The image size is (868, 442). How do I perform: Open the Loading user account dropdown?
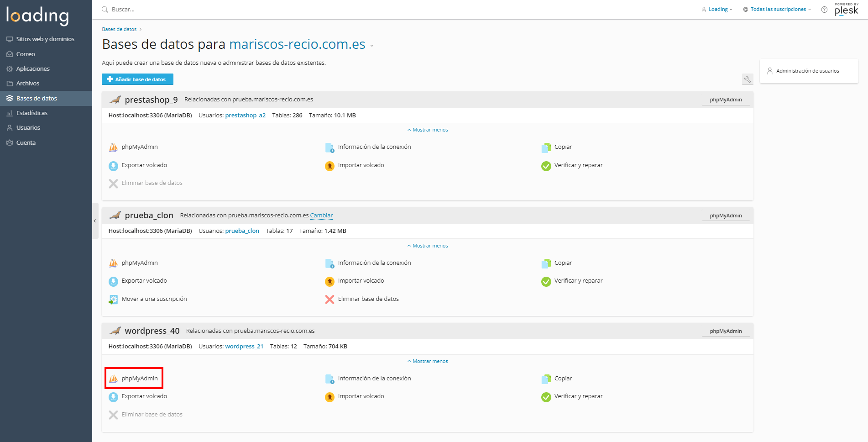point(717,9)
